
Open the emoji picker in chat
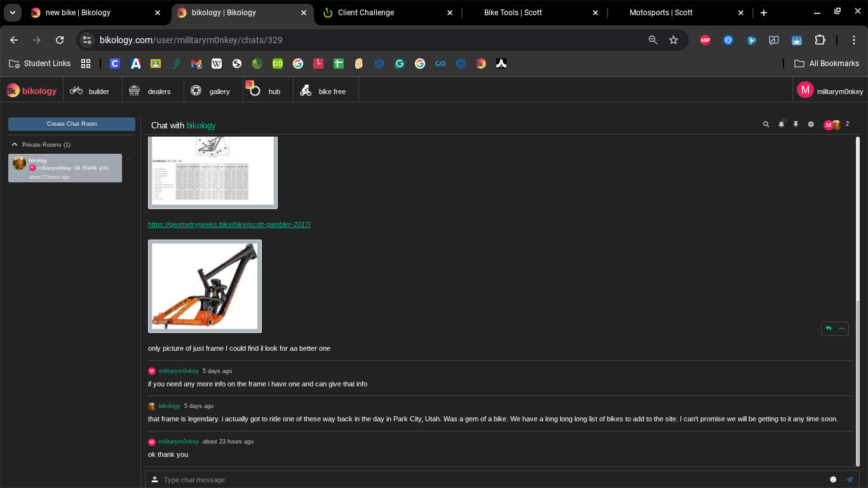tap(833, 479)
